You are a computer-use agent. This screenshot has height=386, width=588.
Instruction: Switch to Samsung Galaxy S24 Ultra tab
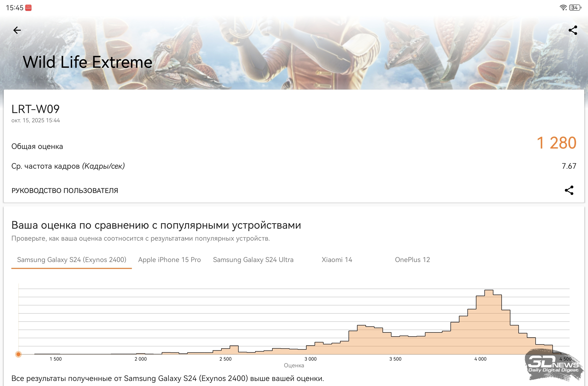[253, 260]
